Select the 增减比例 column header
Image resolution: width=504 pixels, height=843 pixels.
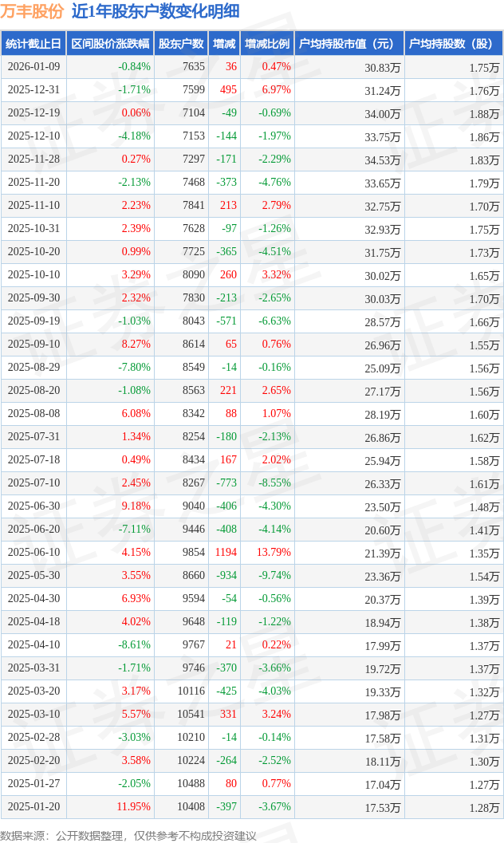267,44
